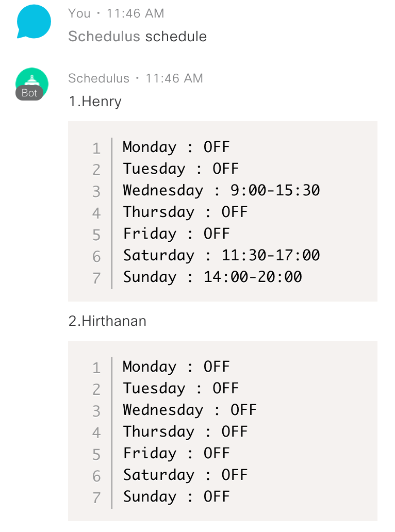Click Henry's Sunday 14:00-20:00 entry
Screen dimensions: 395x532
(x=212, y=277)
